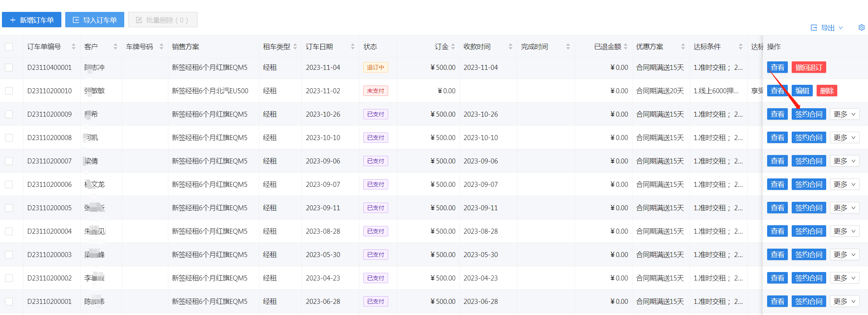
Task: Click sort arrows on 租车类型 header
Action: click(x=295, y=46)
